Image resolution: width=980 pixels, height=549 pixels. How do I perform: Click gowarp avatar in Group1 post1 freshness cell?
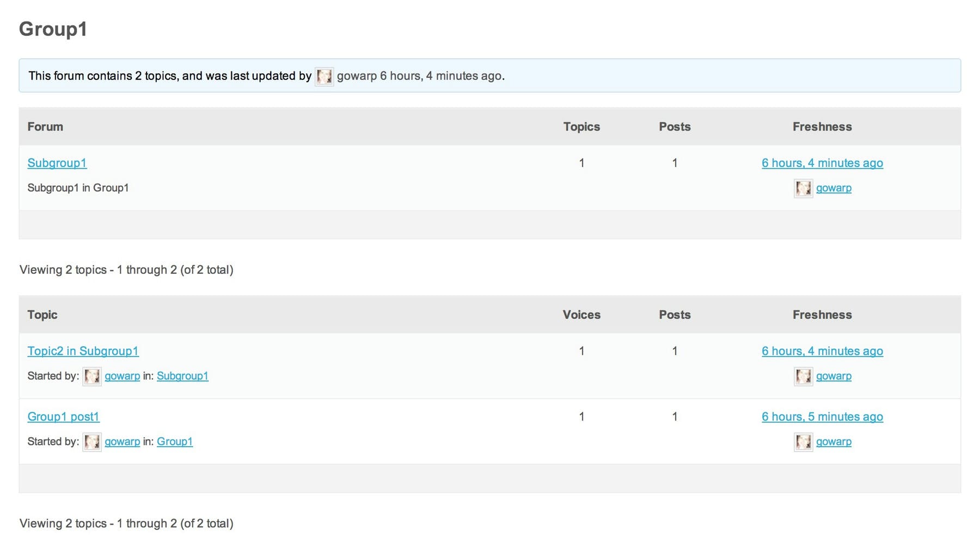pos(803,442)
